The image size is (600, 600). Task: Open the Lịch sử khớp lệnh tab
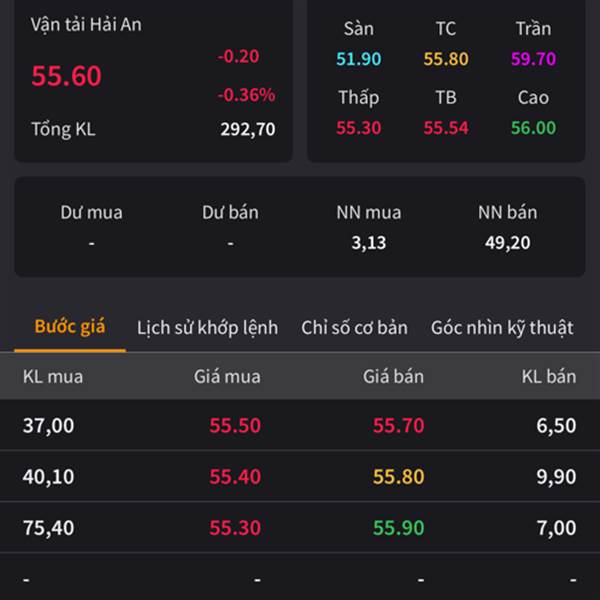207,328
